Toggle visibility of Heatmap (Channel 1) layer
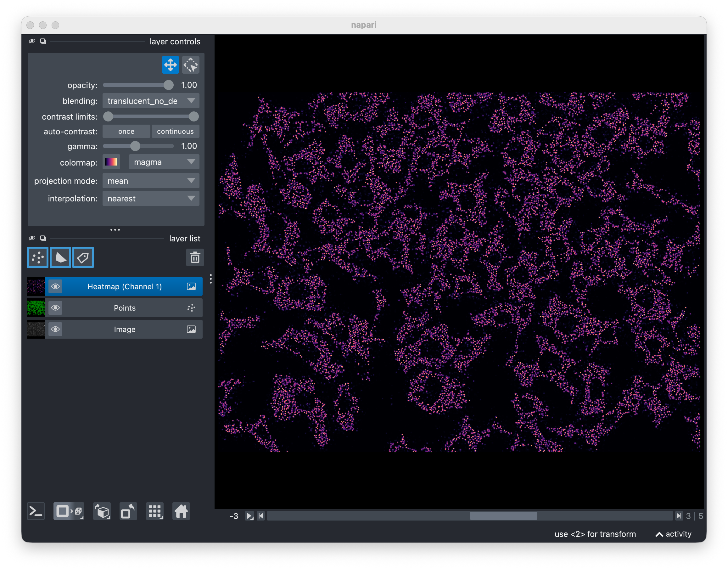This screenshot has height=569, width=728. 55,286
